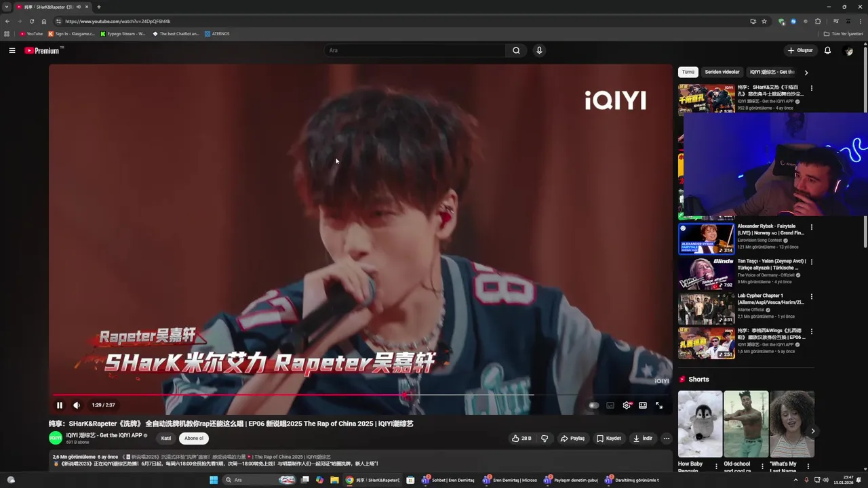Open the YouTube bookmark
Image resolution: width=868 pixels, height=488 pixels.
point(31,34)
